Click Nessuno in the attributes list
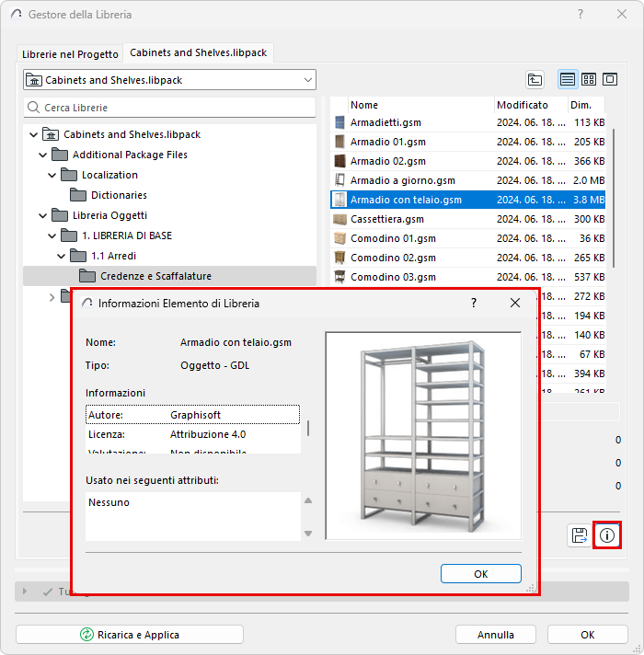 (x=109, y=502)
